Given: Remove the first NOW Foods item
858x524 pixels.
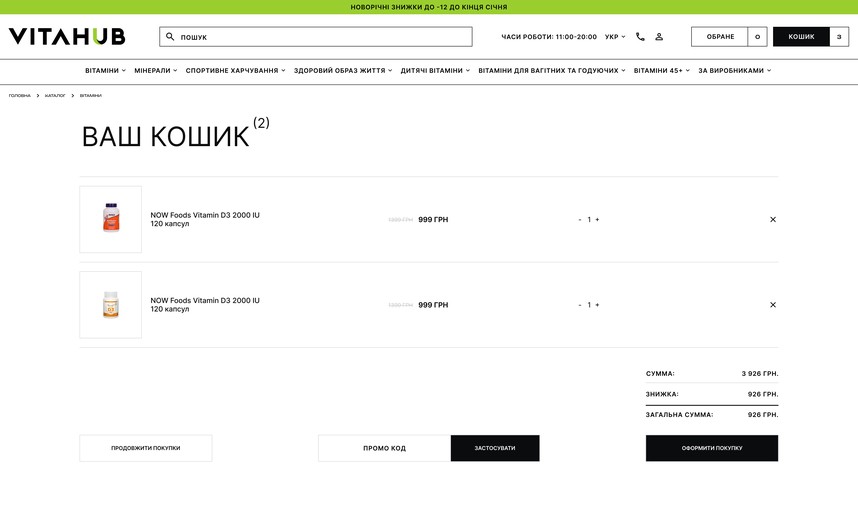Looking at the screenshot, I should click(773, 219).
